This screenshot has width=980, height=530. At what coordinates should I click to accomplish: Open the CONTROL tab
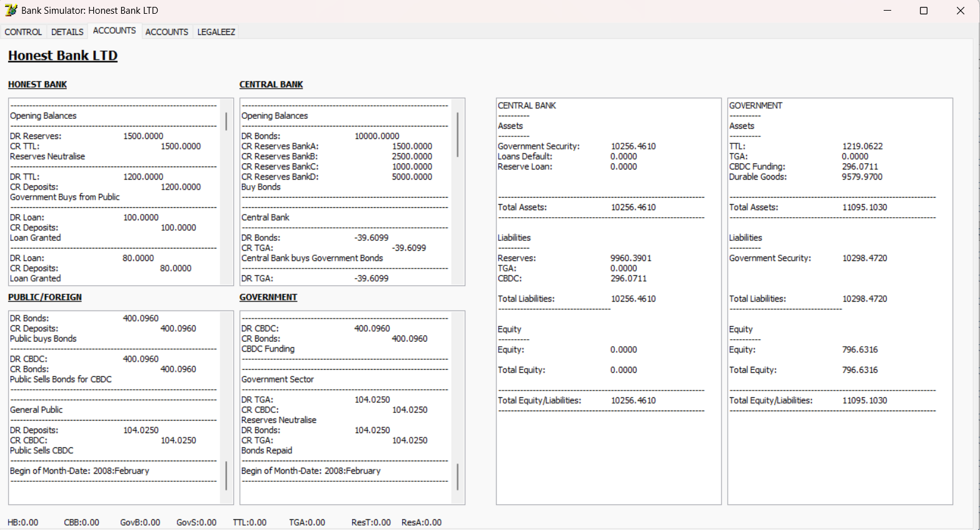[x=23, y=32]
